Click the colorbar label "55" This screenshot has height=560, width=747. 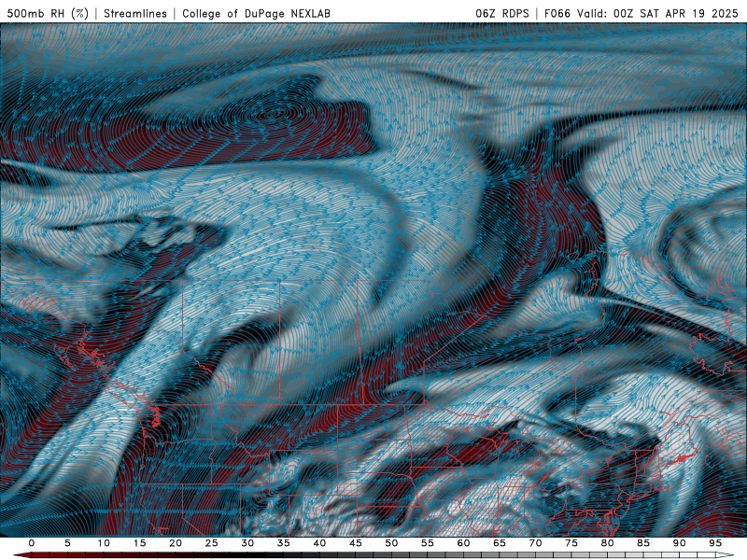click(428, 543)
